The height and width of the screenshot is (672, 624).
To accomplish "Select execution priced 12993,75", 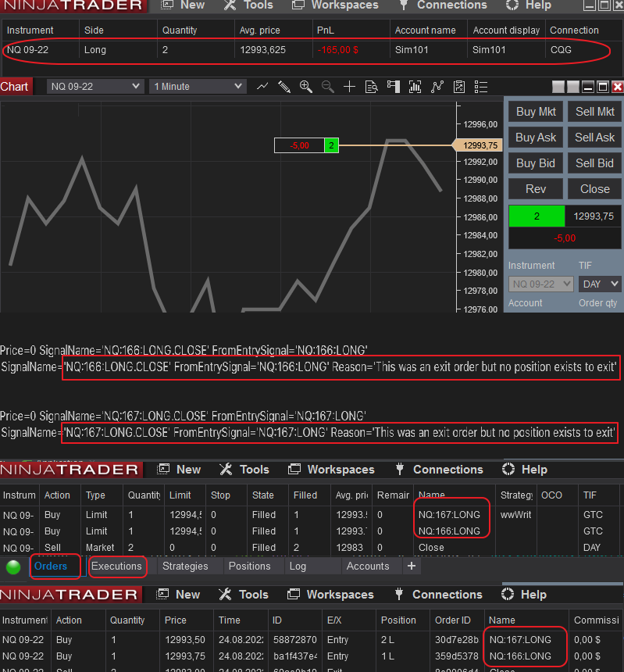I will (185, 656).
